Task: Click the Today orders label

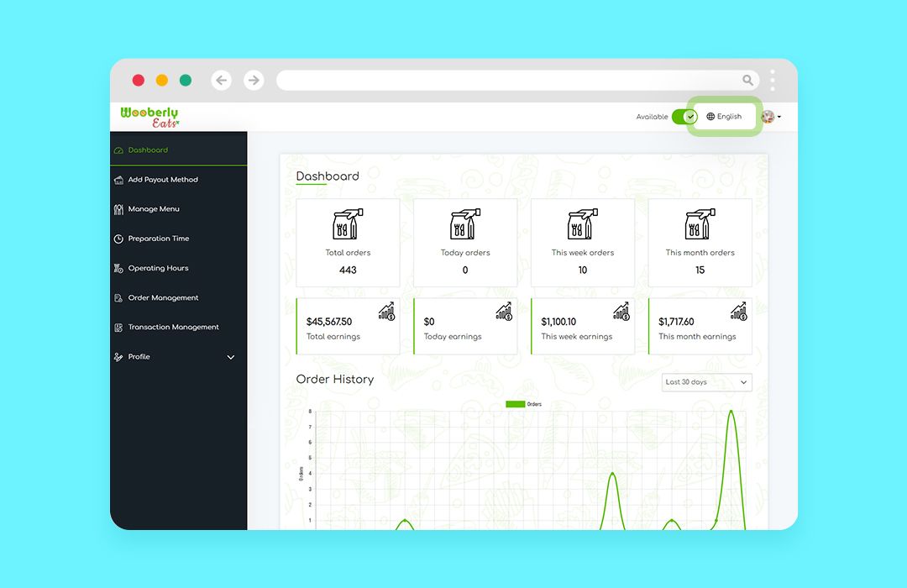Action: [x=465, y=253]
